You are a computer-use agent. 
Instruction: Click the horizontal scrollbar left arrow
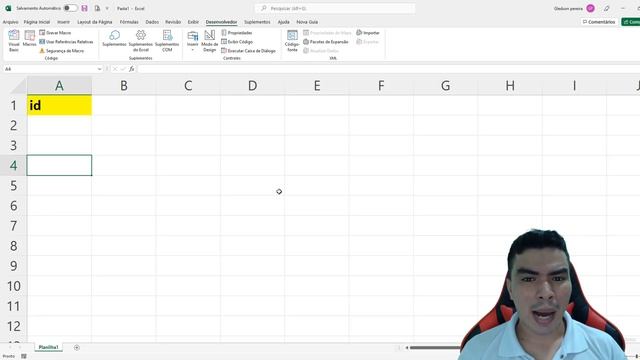407,348
